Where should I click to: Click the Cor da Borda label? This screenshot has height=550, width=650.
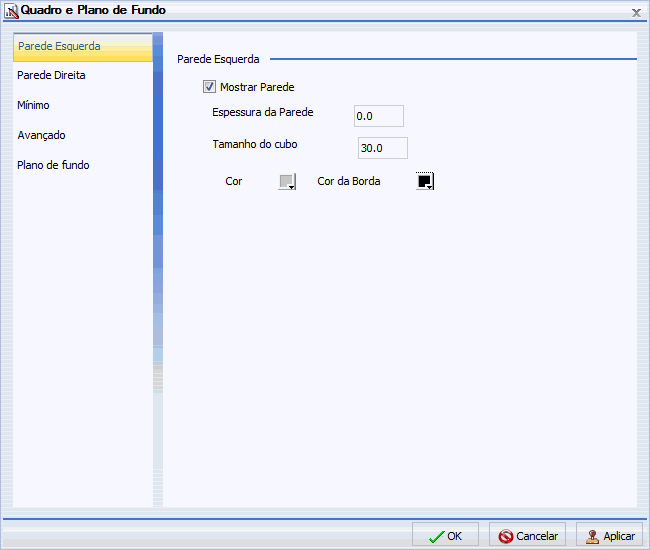(x=349, y=181)
